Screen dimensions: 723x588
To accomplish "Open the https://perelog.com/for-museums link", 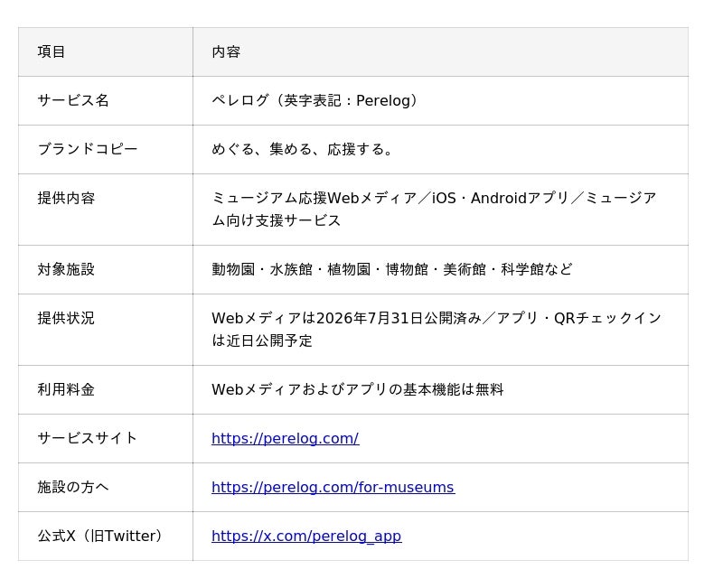I will pyautogui.click(x=333, y=487).
